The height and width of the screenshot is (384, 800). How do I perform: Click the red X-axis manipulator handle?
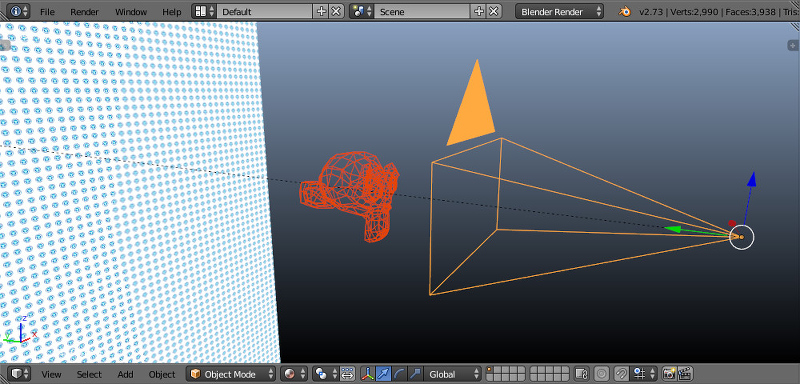pyautogui.click(x=732, y=223)
